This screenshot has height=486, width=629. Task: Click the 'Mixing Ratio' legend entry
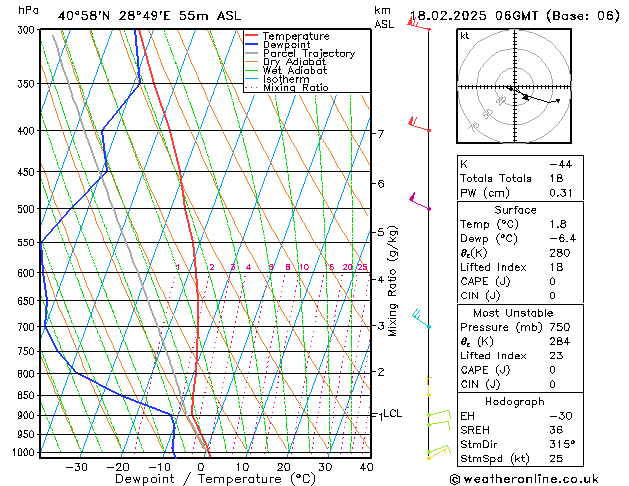tap(296, 87)
